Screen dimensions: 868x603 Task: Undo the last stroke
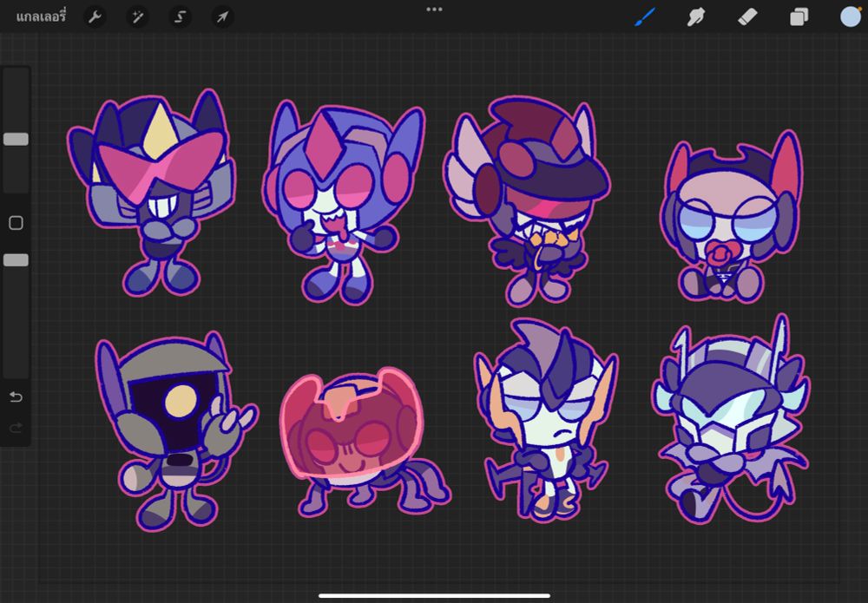(16, 397)
